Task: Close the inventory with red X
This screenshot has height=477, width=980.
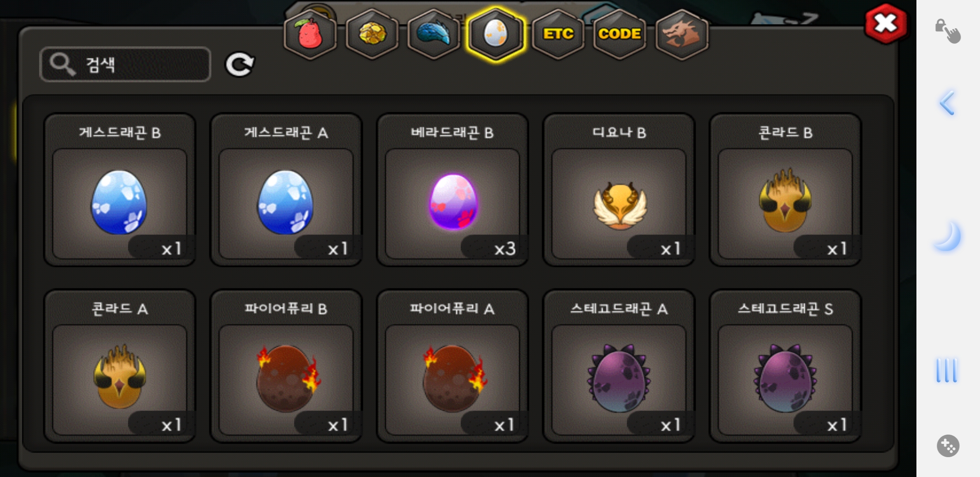Action: [x=886, y=23]
